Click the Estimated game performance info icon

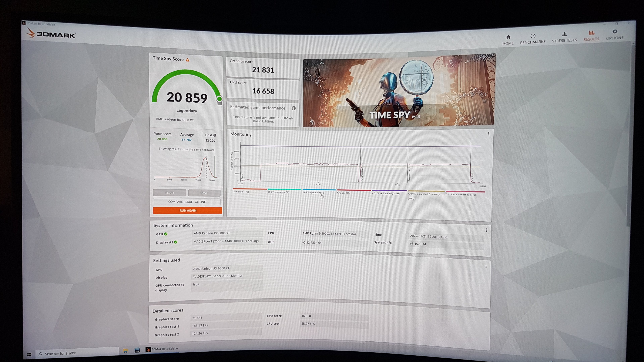(x=293, y=108)
